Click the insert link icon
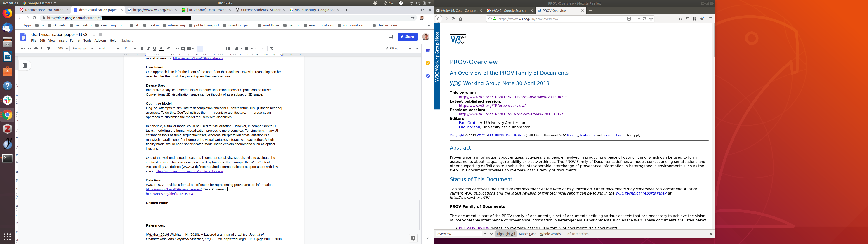This screenshot has width=868, height=244. (176, 49)
